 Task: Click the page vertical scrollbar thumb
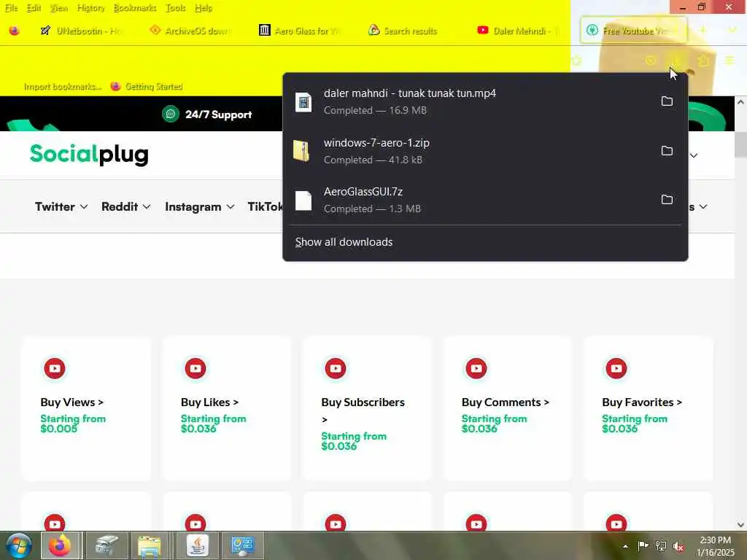[x=740, y=144]
